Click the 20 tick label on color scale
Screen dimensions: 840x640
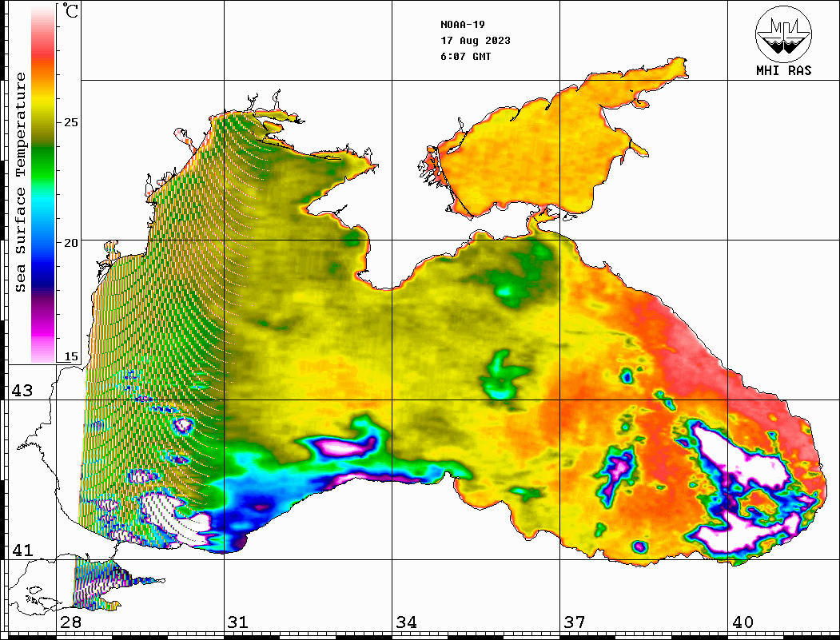click(x=70, y=243)
